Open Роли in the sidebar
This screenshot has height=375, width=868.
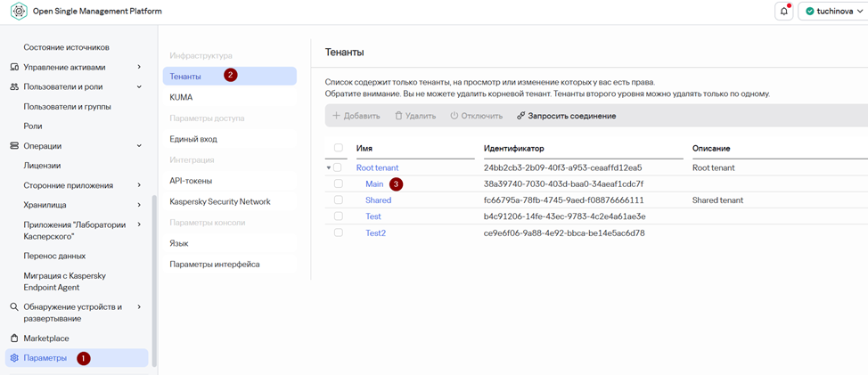[x=33, y=126]
